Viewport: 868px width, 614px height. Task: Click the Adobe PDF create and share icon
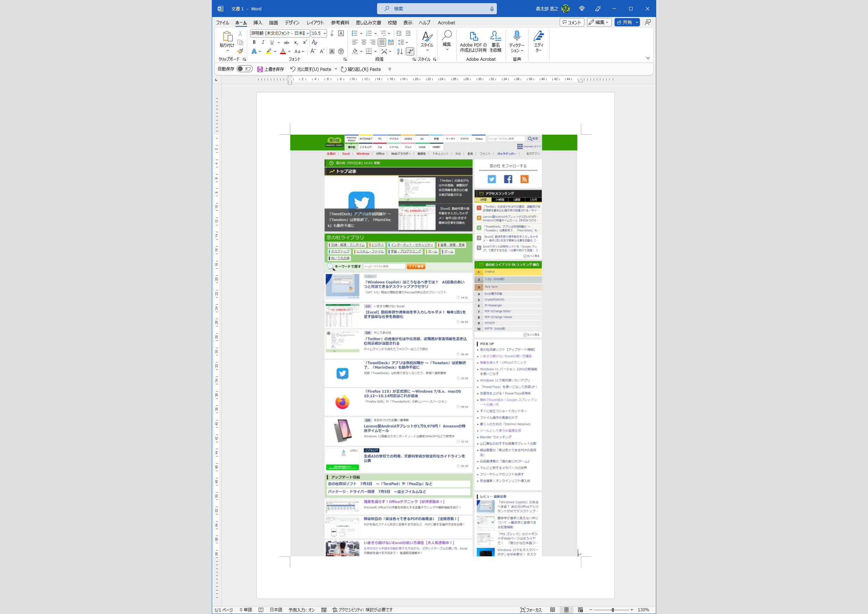click(473, 36)
